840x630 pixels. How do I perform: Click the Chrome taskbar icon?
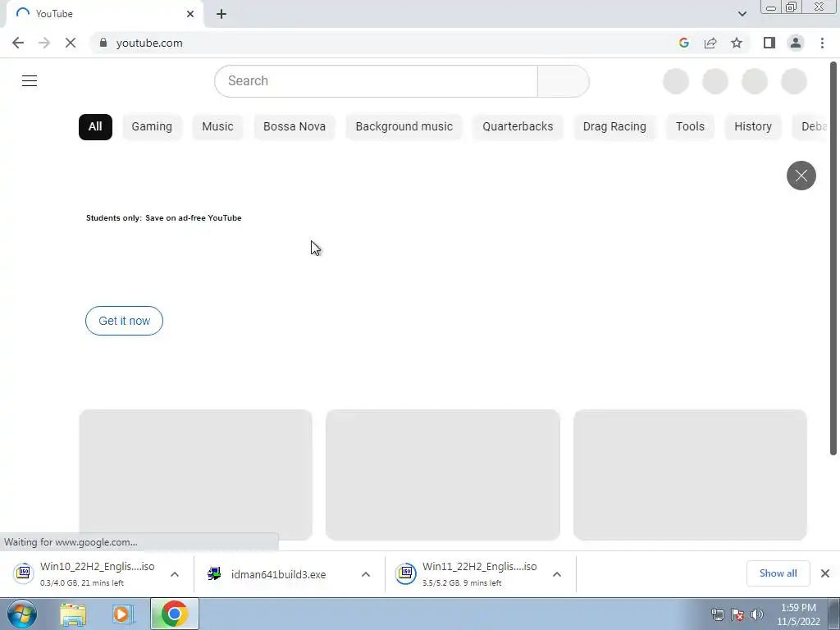click(174, 614)
